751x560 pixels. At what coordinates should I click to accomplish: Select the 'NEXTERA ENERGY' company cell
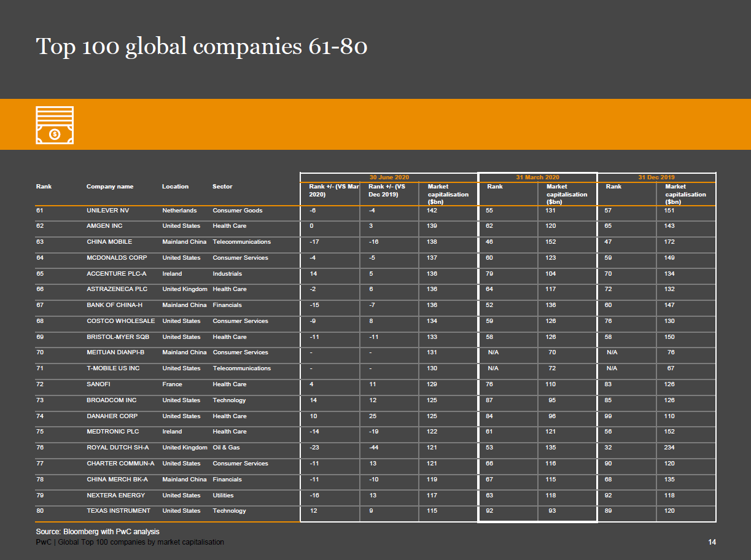(x=116, y=496)
